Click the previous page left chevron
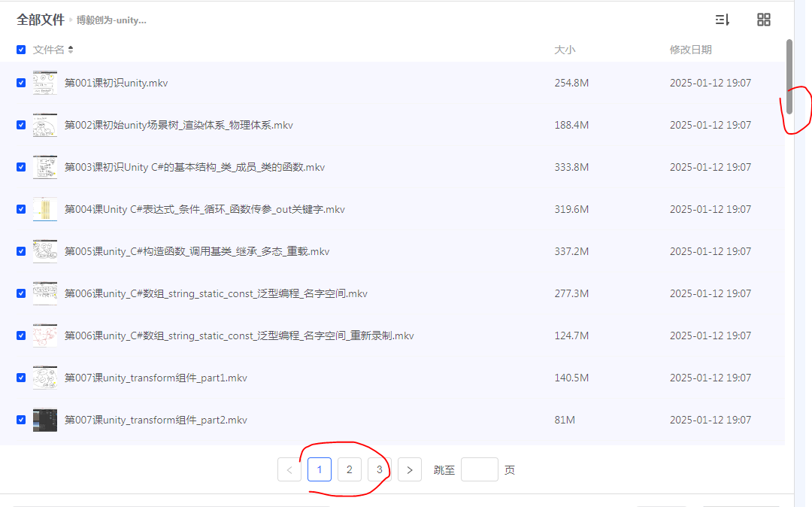The height and width of the screenshot is (507, 812). tap(289, 470)
